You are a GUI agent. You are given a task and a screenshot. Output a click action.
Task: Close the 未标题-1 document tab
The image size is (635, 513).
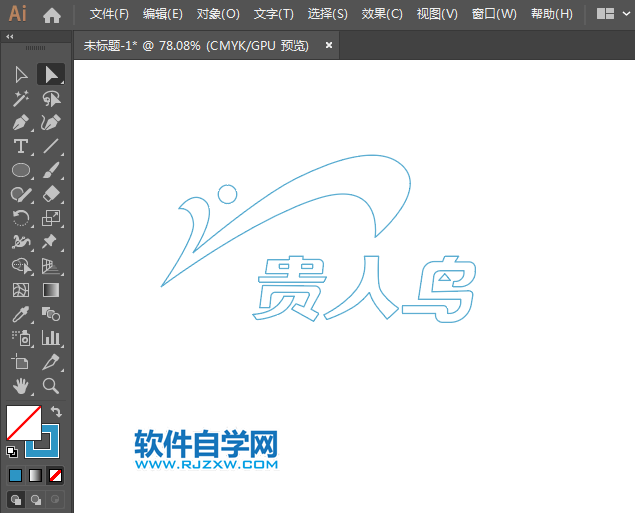329,45
